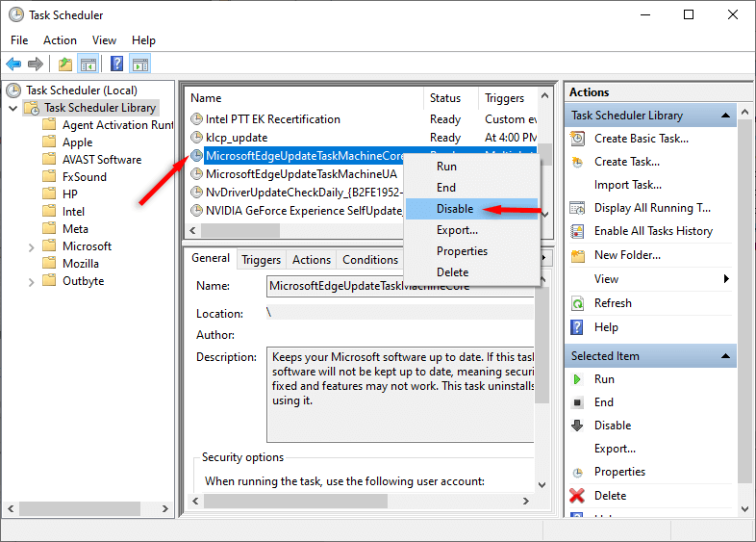Click Import Task... action link
The height and width of the screenshot is (542, 756).
pyautogui.click(x=628, y=185)
